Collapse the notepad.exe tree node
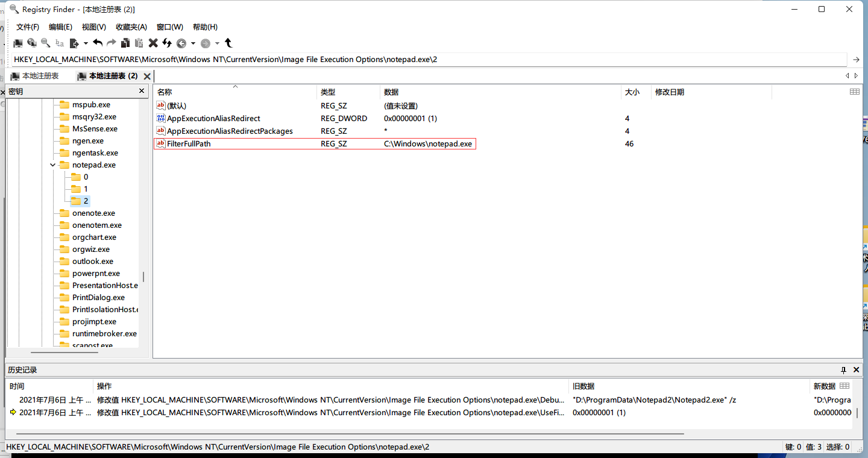 pos(53,165)
